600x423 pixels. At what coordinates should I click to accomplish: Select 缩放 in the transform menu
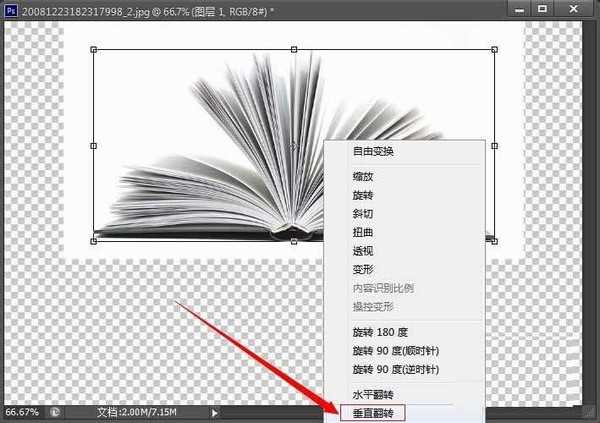pos(362,175)
